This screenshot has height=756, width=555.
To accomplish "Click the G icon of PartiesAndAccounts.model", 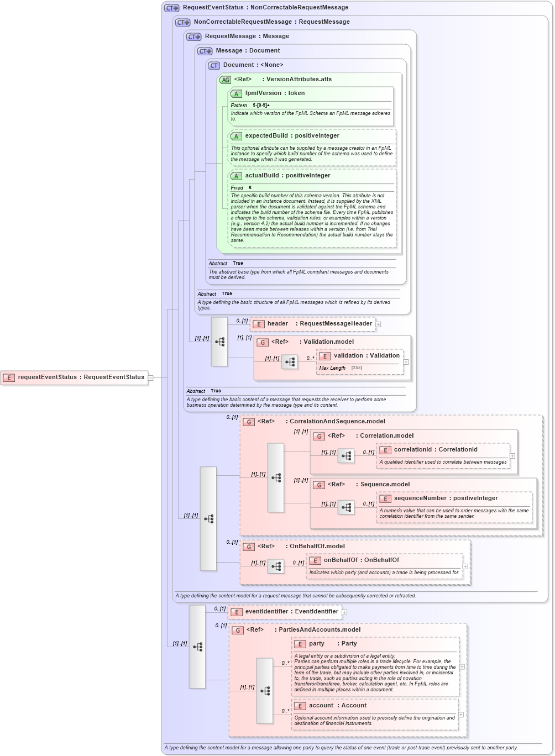I will 238,630.
